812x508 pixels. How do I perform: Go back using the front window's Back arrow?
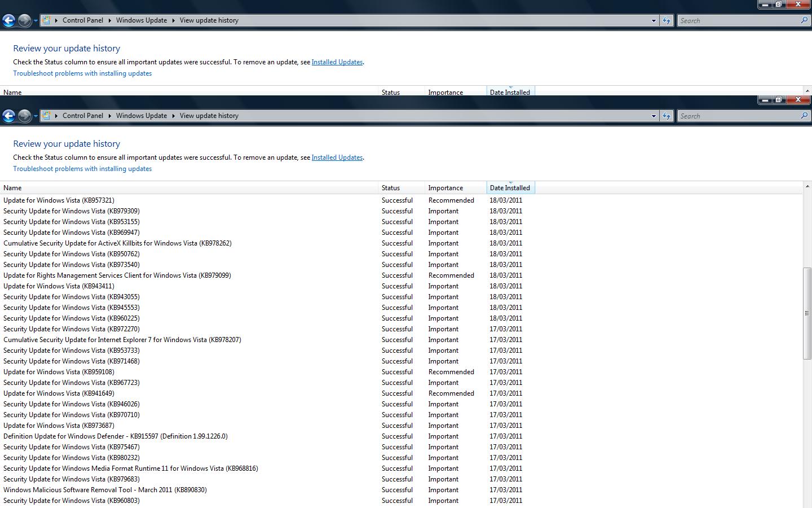click(9, 116)
